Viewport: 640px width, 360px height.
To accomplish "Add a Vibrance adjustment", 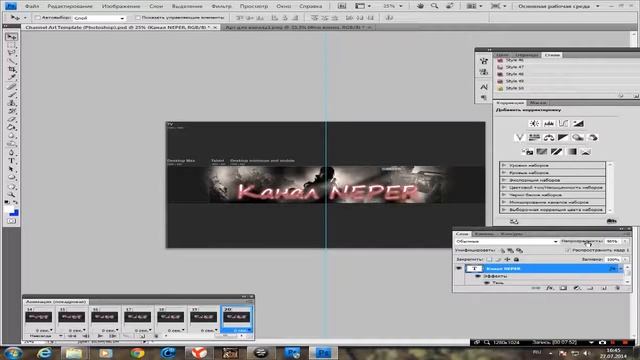I will pos(519,138).
